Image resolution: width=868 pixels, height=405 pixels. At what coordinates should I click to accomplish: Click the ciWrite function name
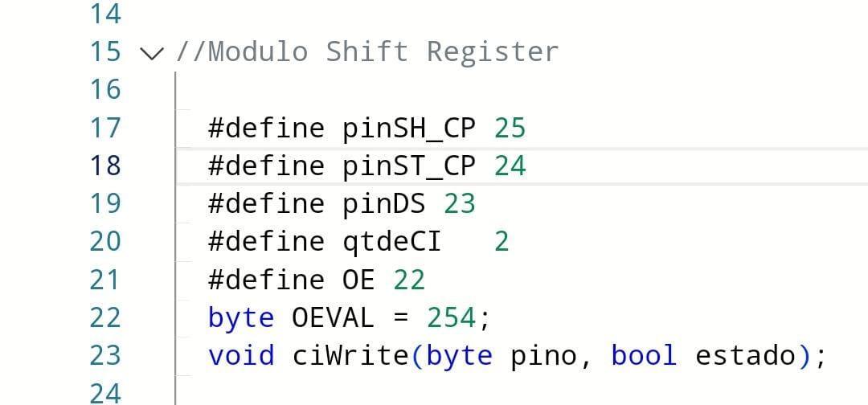point(350,355)
